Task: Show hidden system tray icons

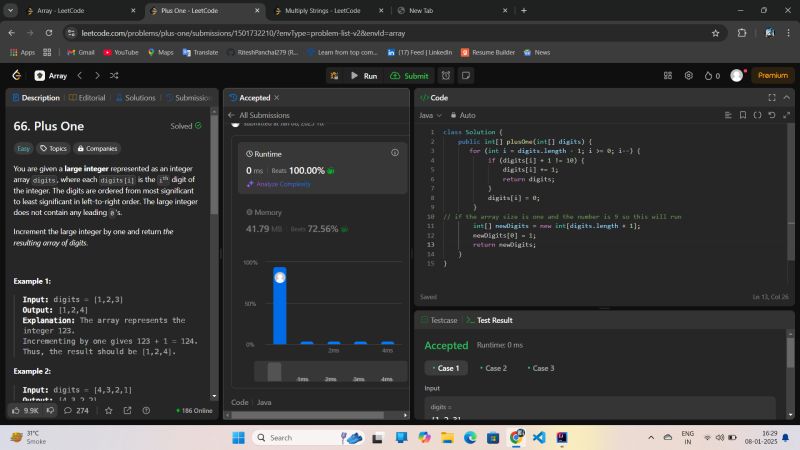Action: (x=651, y=438)
